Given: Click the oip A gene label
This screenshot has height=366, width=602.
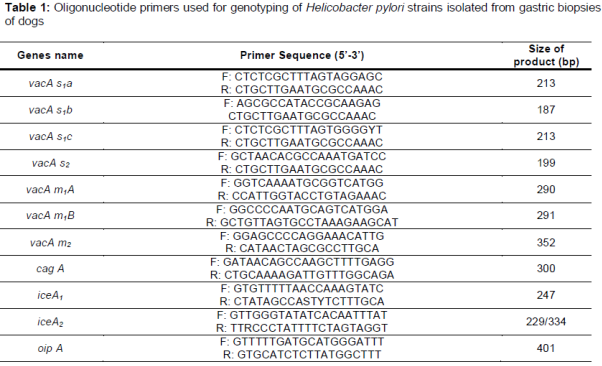Looking at the screenshot, I should [x=50, y=348].
